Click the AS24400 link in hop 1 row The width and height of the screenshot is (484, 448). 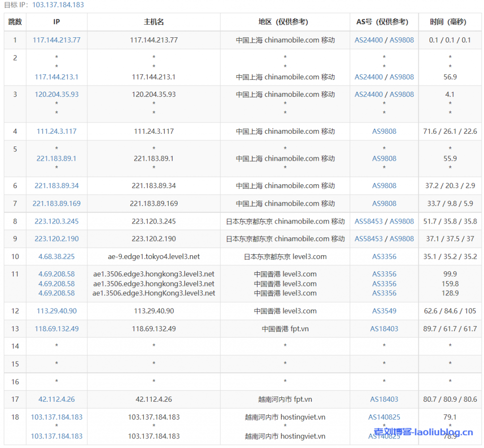[x=369, y=40]
